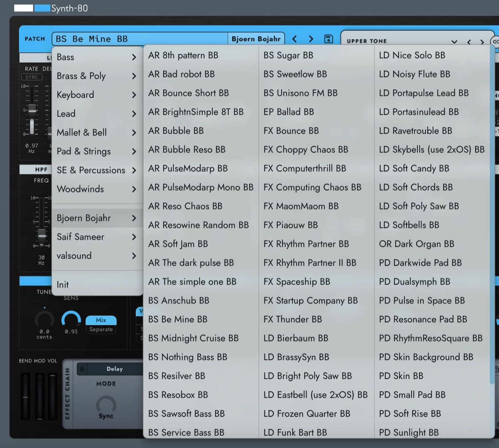
Task: Toggle the Mix / Separate switch
Action: coord(101,325)
